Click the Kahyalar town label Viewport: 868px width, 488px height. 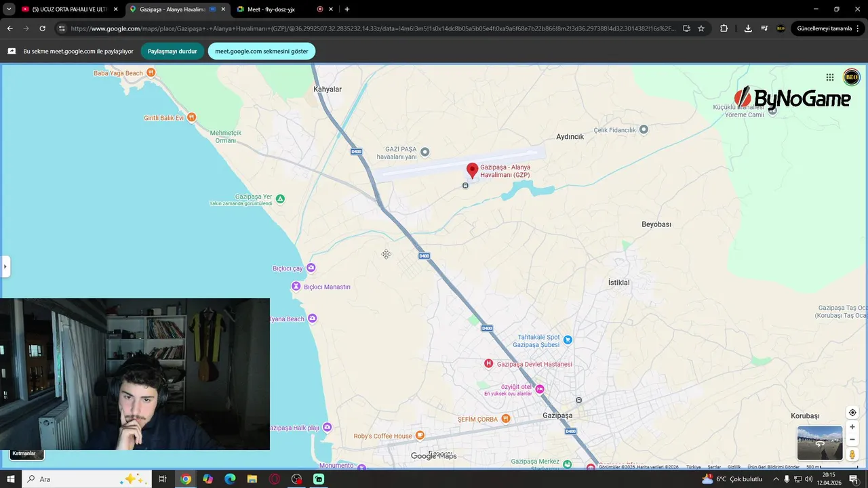[328, 89]
